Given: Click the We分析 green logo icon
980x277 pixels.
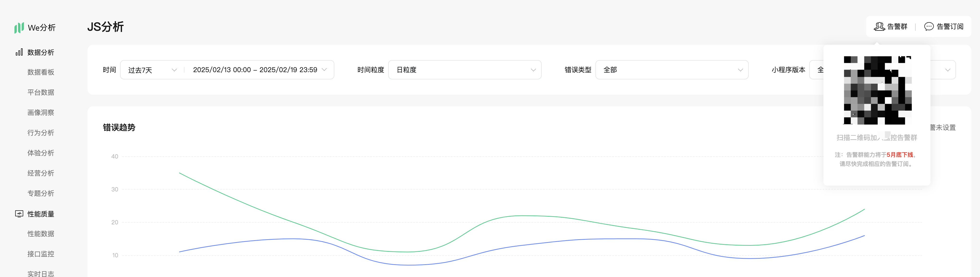Looking at the screenshot, I should (x=19, y=27).
